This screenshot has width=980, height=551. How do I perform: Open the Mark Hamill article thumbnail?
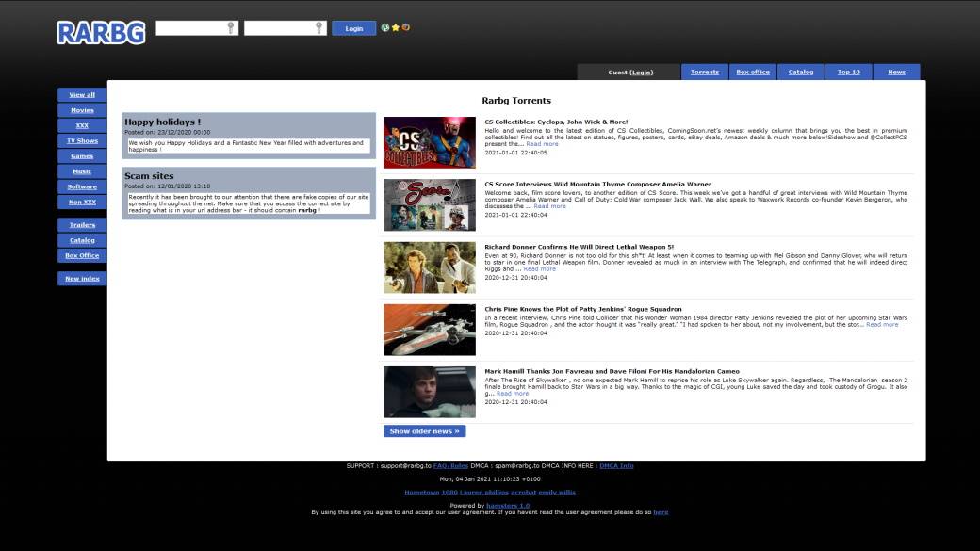coord(429,392)
